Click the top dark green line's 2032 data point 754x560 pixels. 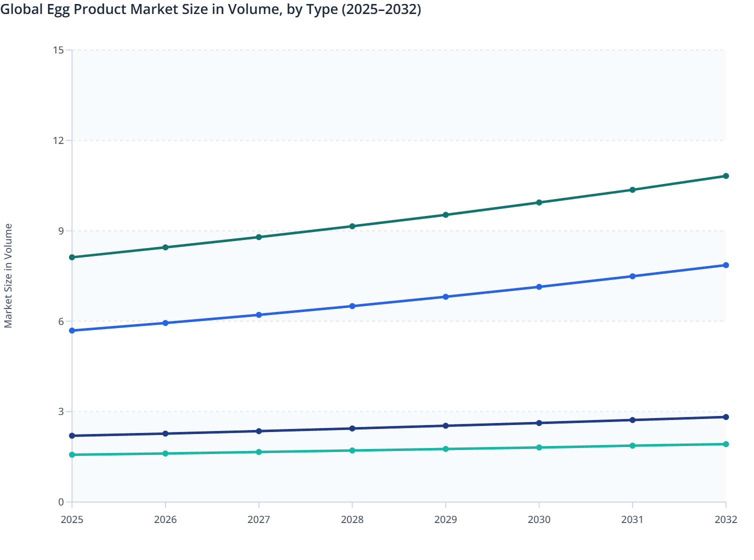coord(725,176)
